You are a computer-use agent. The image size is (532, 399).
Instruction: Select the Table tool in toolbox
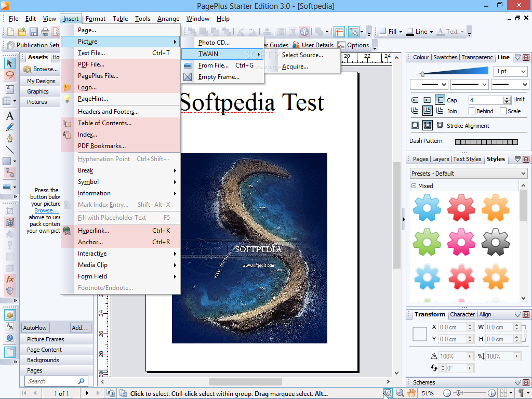click(x=7, y=101)
